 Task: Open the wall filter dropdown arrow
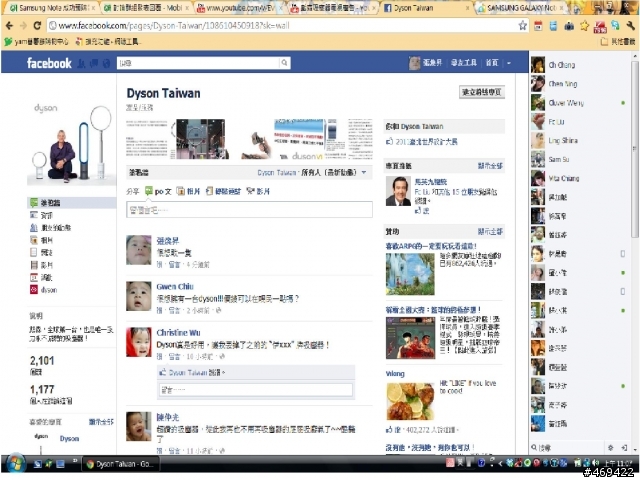(x=364, y=173)
